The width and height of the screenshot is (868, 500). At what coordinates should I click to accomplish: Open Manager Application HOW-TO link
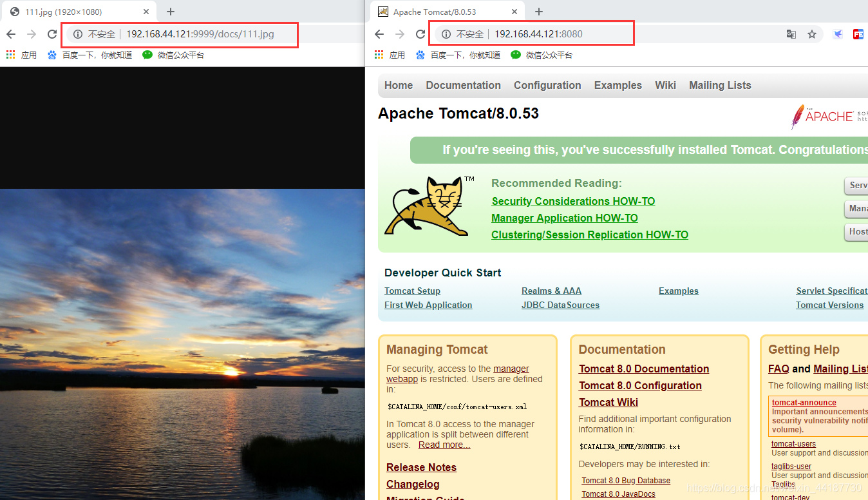click(x=565, y=218)
